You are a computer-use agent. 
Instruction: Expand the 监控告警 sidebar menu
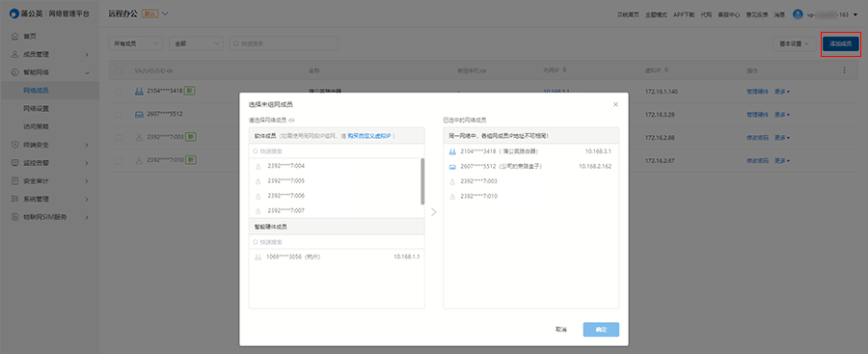[87, 163]
